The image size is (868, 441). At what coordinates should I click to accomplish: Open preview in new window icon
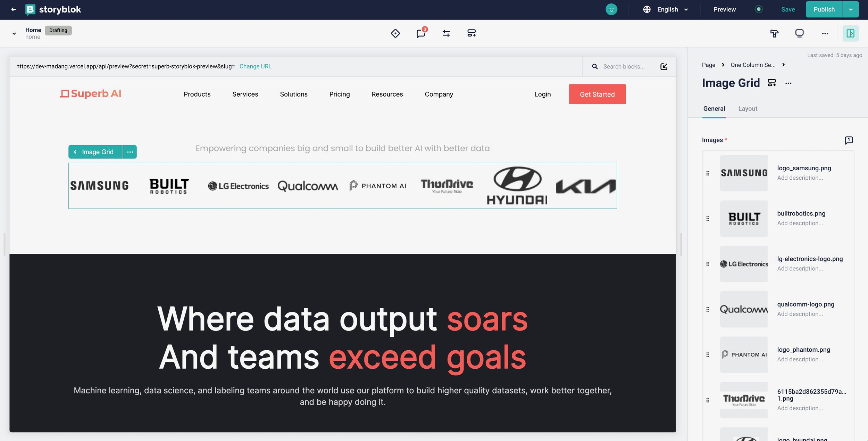(664, 66)
